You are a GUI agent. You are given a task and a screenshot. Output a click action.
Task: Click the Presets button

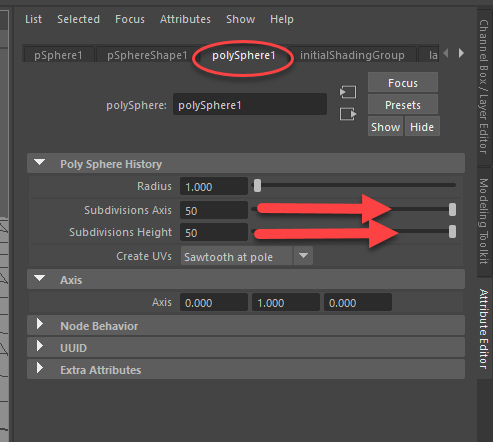click(x=403, y=105)
